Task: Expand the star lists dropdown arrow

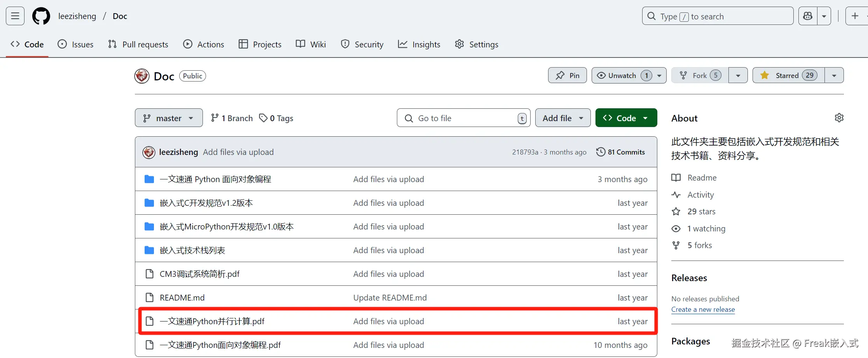Action: 834,75
